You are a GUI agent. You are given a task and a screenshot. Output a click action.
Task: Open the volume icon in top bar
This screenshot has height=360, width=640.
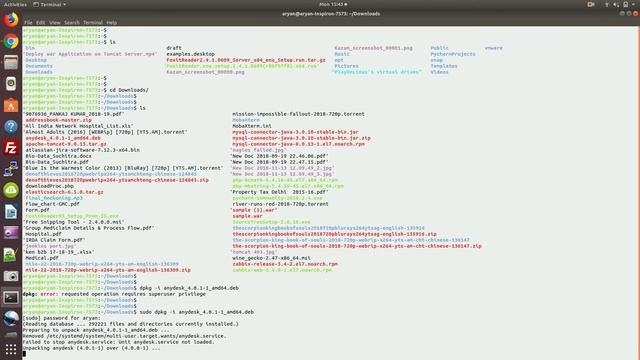616,4
